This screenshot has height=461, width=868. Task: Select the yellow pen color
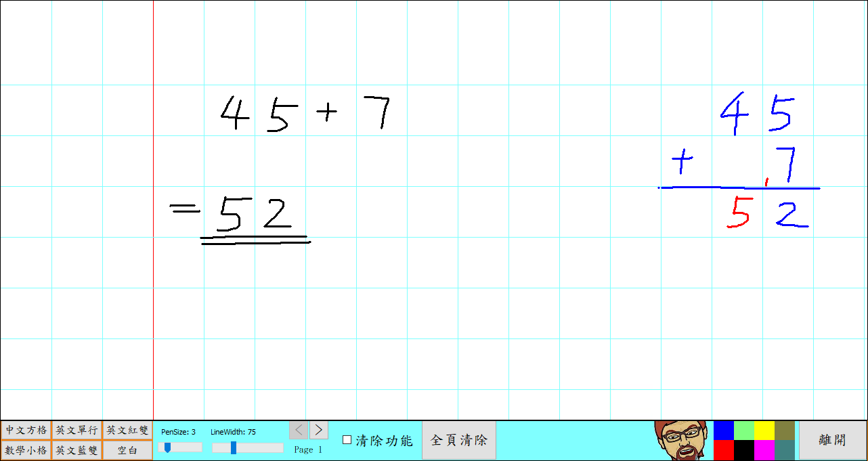coord(764,431)
